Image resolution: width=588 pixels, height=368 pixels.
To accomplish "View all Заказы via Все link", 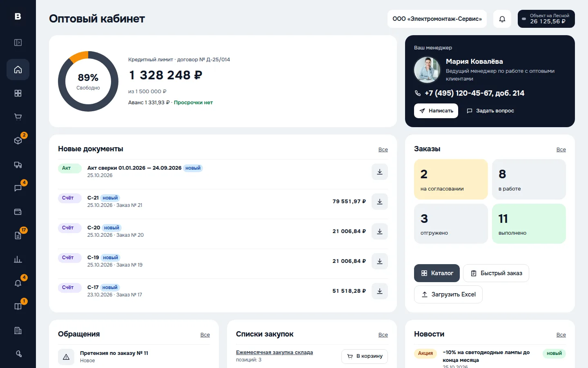I will click(x=561, y=150).
